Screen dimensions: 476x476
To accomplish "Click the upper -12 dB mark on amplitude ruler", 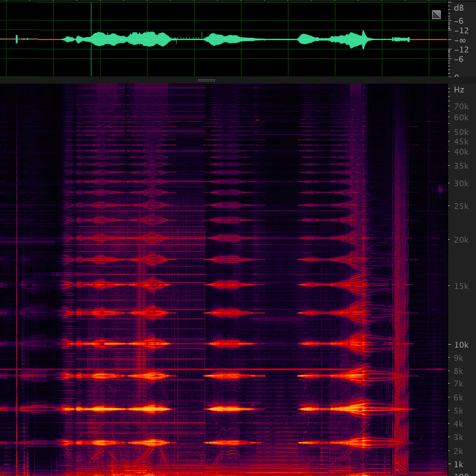I will pos(461,31).
